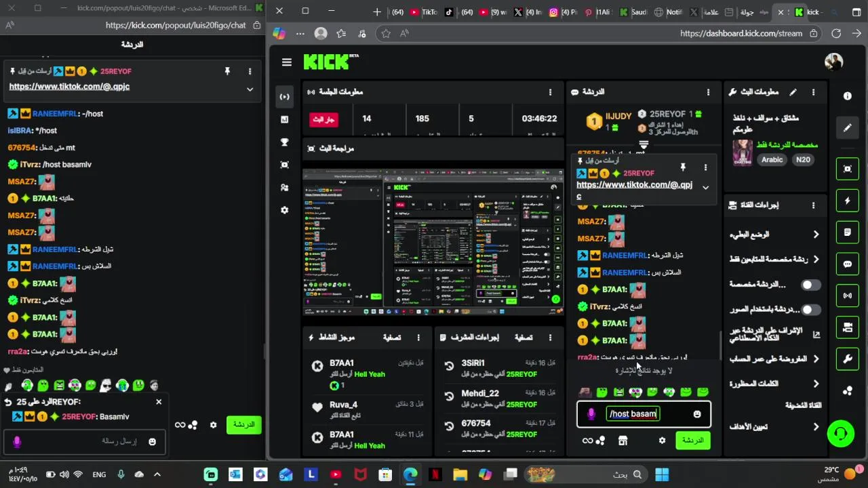Toggle the image chat switch in channel actions

(x=810, y=310)
